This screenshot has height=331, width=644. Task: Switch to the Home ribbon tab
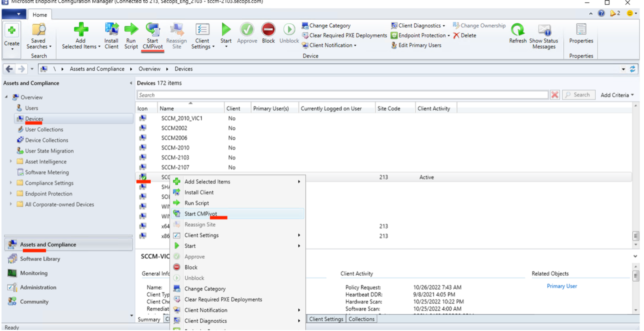pyautogui.click(x=40, y=15)
